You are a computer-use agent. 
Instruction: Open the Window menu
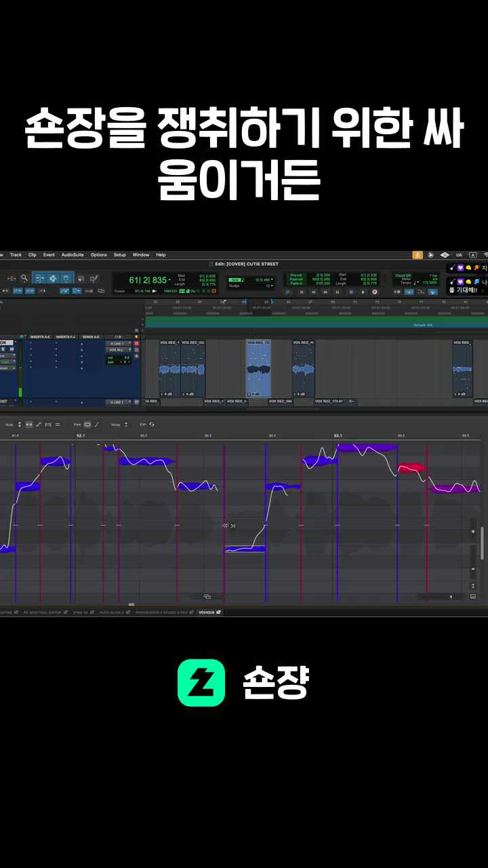(141, 255)
